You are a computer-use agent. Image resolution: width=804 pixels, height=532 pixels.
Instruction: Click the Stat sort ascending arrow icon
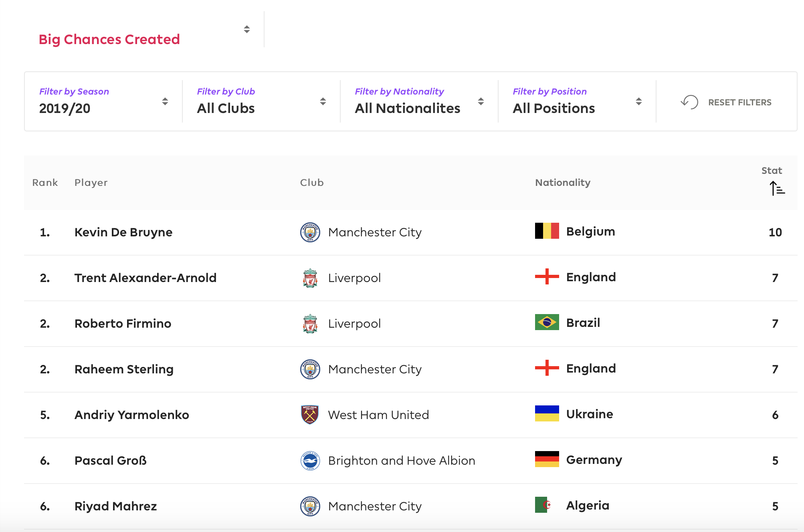(777, 188)
